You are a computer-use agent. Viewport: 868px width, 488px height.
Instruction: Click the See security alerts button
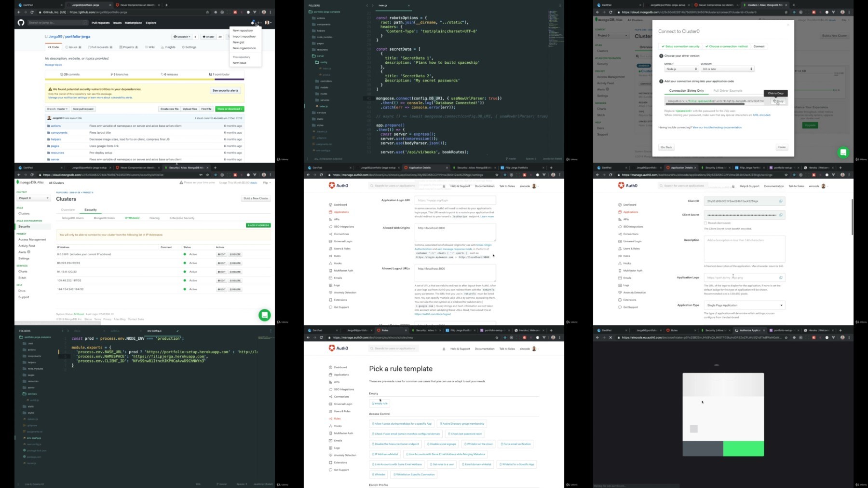tap(225, 90)
